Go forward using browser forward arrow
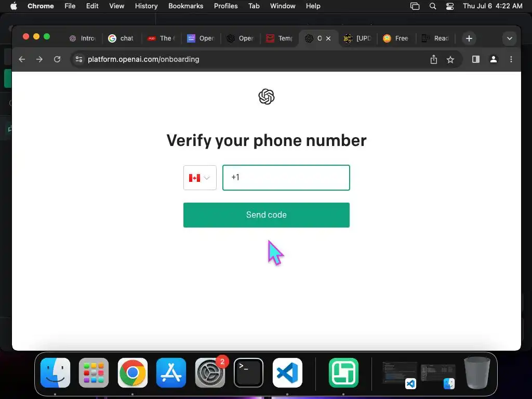532x399 pixels. click(x=39, y=59)
